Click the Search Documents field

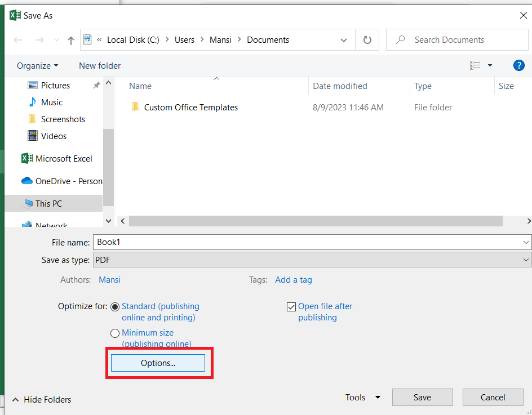457,40
